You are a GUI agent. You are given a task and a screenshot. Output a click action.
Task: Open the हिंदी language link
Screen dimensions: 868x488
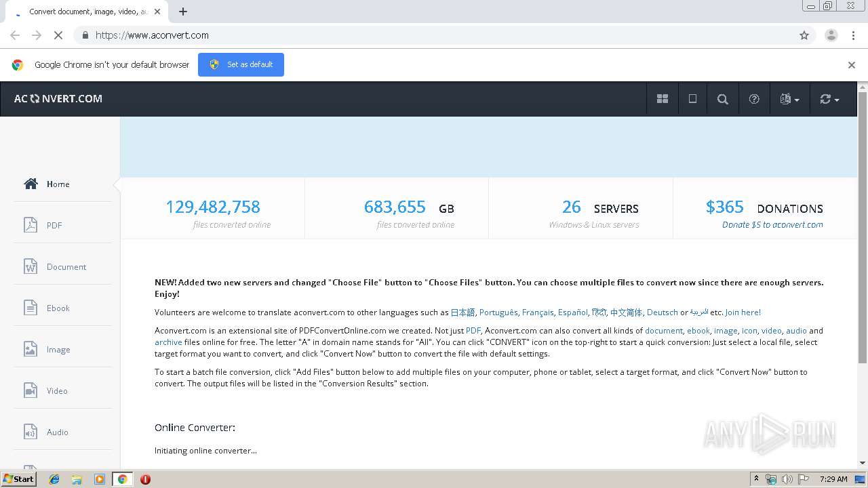point(599,312)
